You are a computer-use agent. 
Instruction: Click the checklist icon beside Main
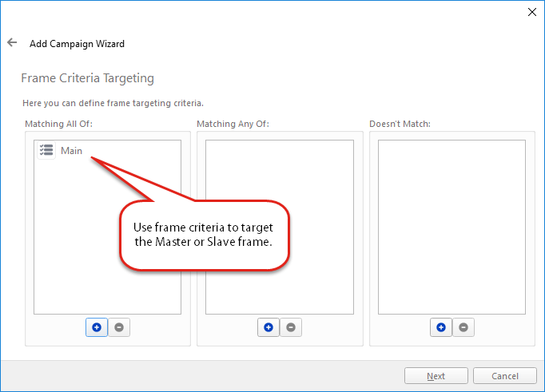point(46,150)
